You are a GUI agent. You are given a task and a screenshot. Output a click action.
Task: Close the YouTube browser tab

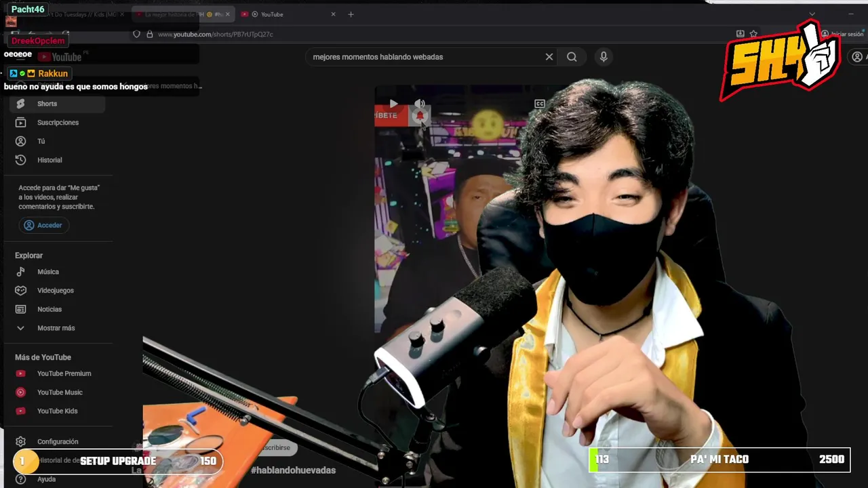coord(334,14)
